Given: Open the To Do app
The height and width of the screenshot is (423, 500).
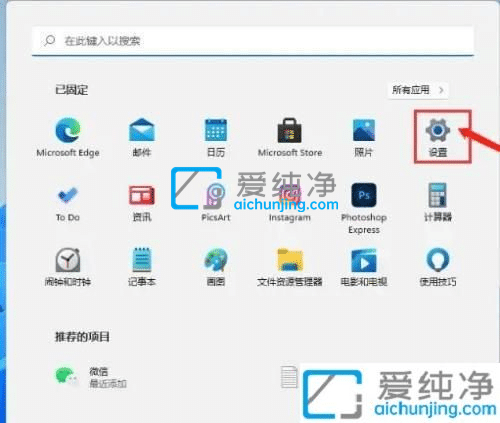Looking at the screenshot, I should [68, 203].
